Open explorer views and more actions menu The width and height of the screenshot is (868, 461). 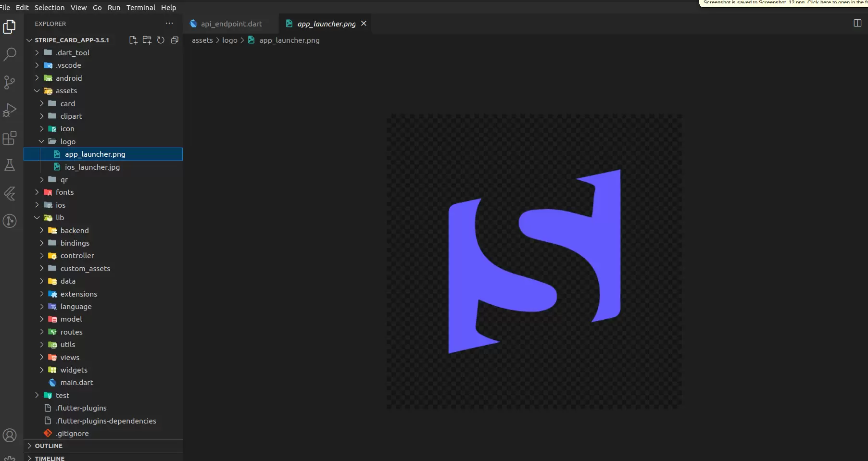[x=169, y=24]
